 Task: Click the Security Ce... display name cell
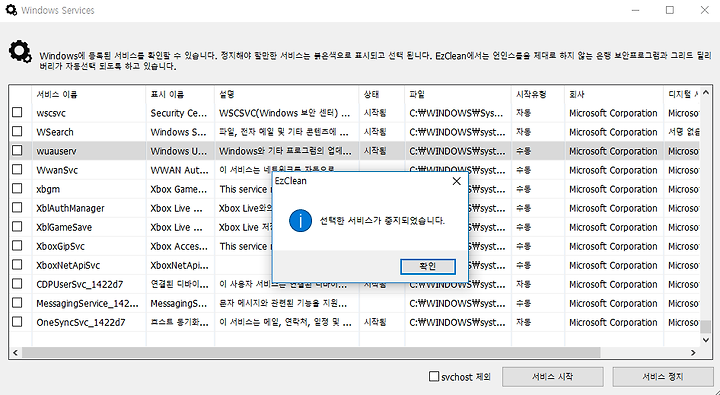[x=179, y=113]
